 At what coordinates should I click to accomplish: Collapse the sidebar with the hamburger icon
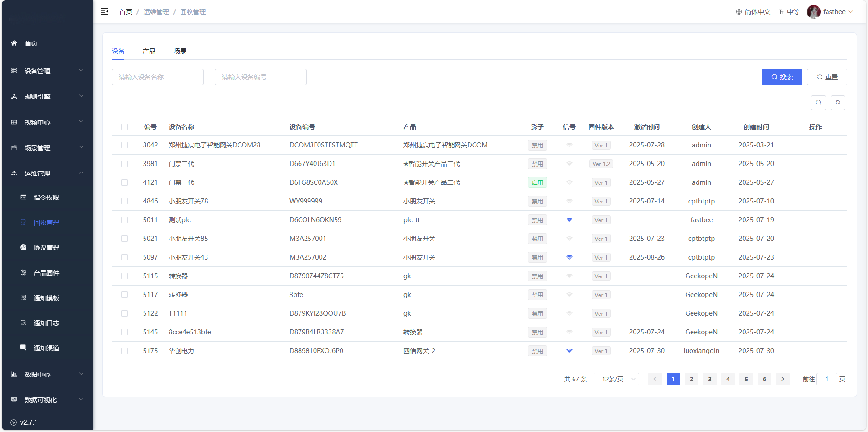[104, 12]
